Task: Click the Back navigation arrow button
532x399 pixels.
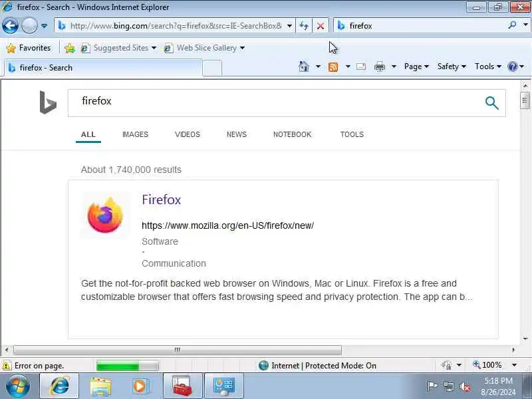Action: coord(10,25)
